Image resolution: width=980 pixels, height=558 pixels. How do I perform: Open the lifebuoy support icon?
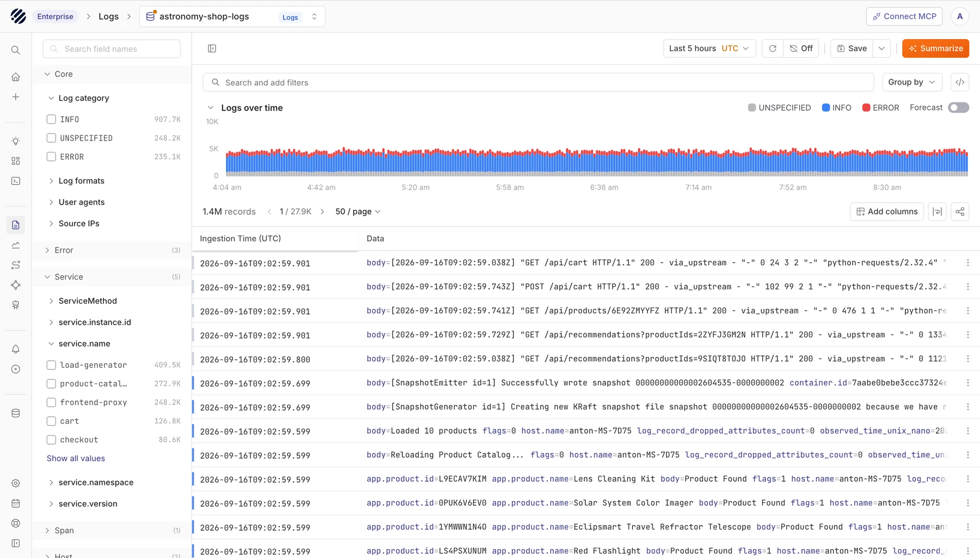16,523
